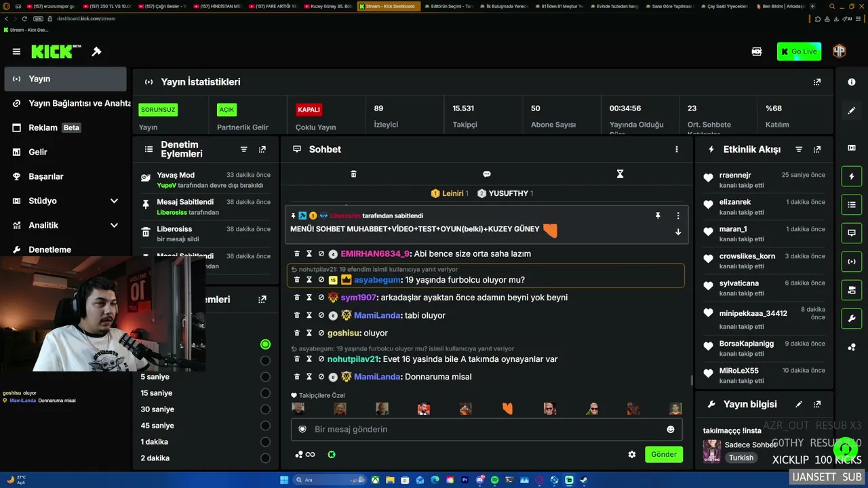The image size is (868, 488).
Task: Edit Yayın bilgisi with pencil icon
Action: coord(799,404)
